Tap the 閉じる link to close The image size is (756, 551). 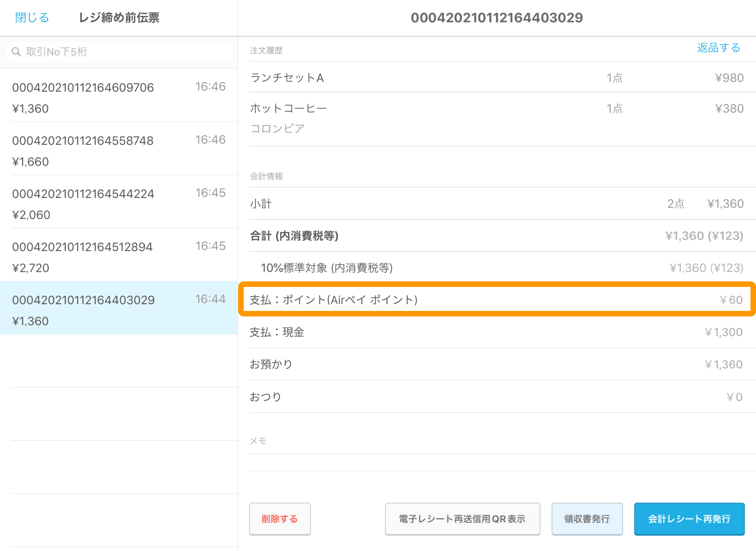tap(32, 18)
